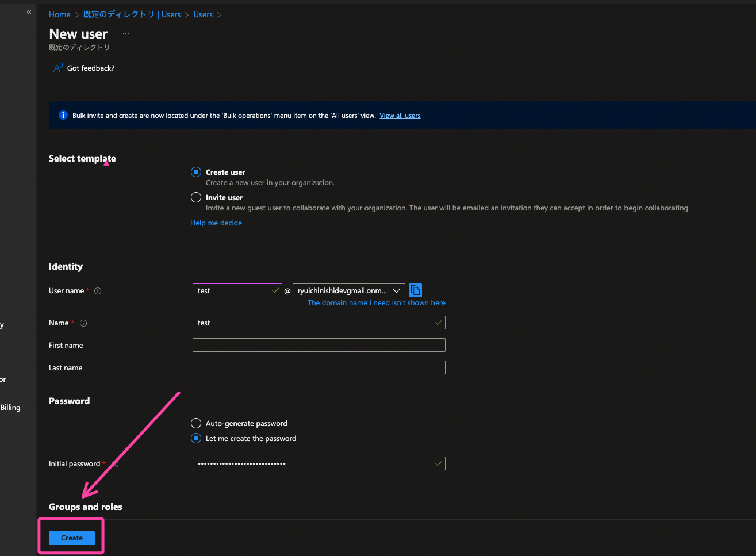Open the Got feedback? dialog

coord(84,68)
